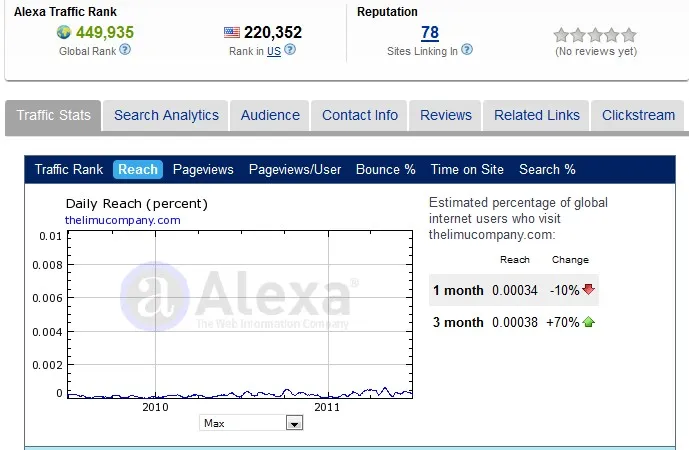Screen dimensions: 689x450
Task: Select the Bounce % chart option
Action: click(x=385, y=169)
